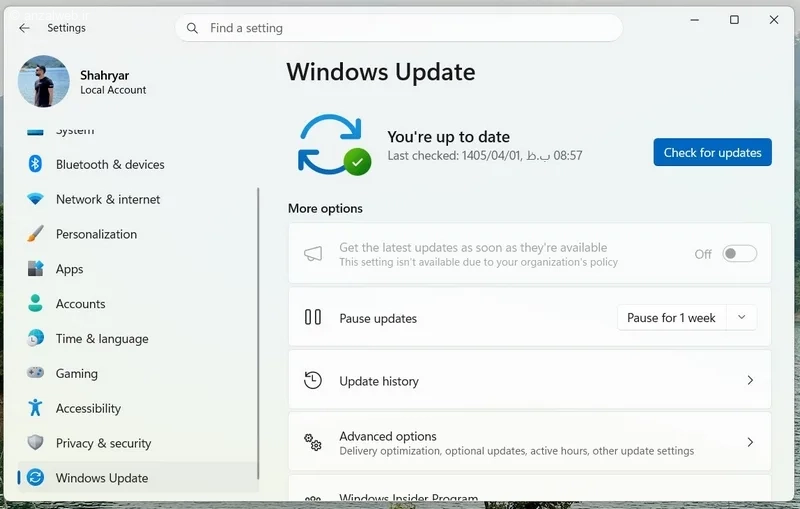Click the Time & language globe icon
800x509 pixels.
point(35,338)
